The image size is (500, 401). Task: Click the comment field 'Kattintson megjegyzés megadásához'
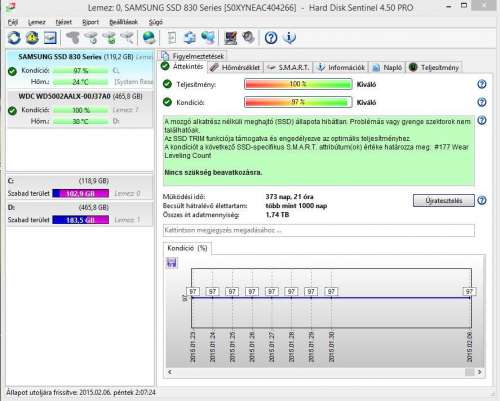point(319,230)
